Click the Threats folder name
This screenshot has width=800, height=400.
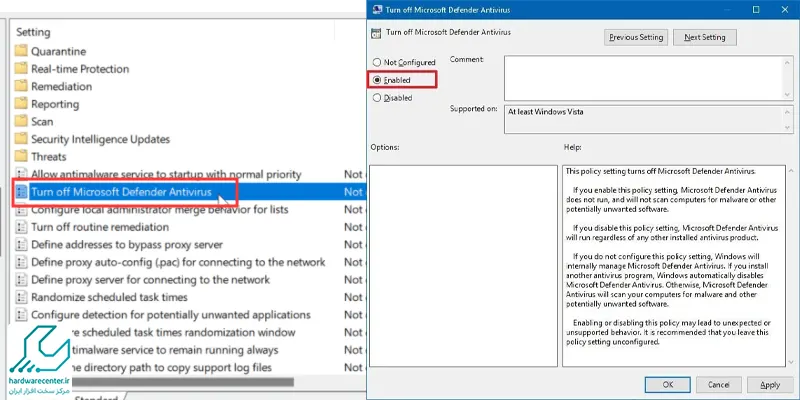[x=49, y=157]
